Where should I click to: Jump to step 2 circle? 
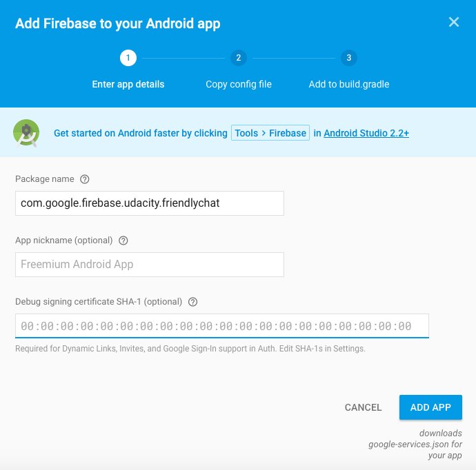[238, 58]
